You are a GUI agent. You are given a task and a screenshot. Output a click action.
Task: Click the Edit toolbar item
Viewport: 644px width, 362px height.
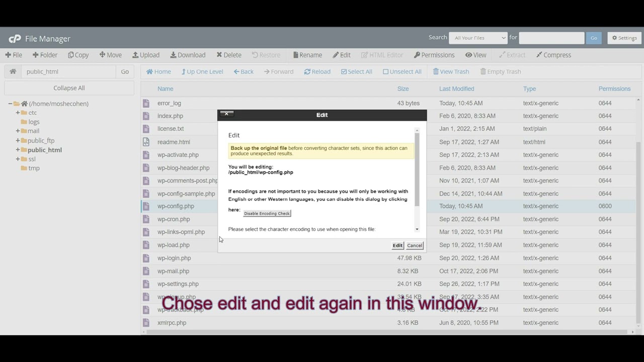point(342,55)
